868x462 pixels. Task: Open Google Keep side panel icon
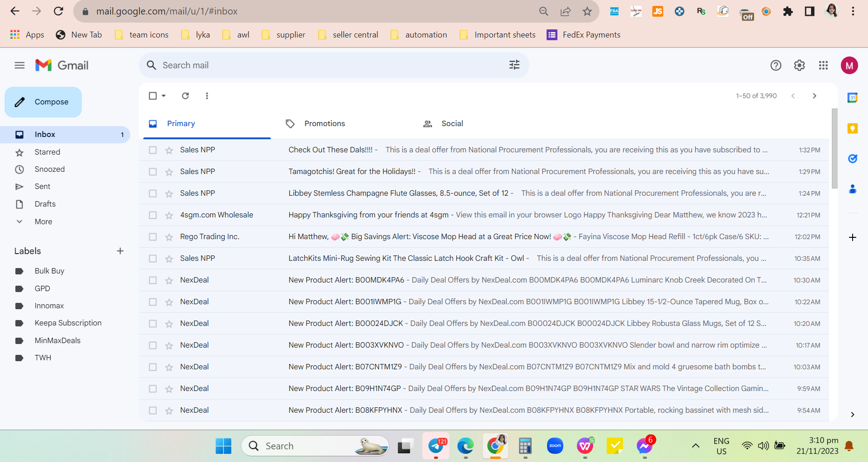tap(853, 128)
